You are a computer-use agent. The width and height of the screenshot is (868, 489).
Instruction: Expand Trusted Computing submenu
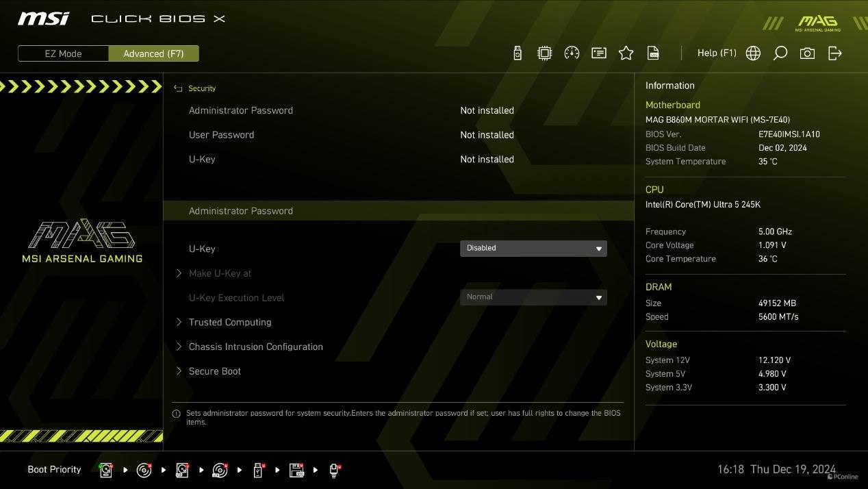tap(230, 322)
